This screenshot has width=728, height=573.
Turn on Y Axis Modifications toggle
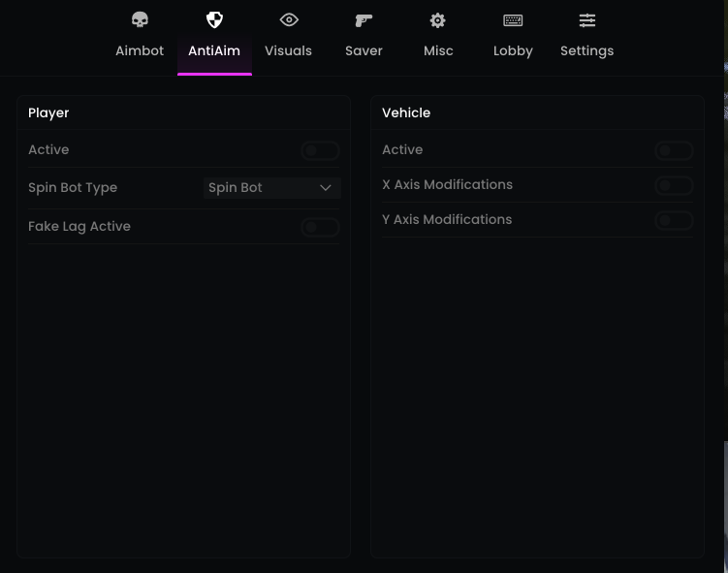(x=674, y=220)
